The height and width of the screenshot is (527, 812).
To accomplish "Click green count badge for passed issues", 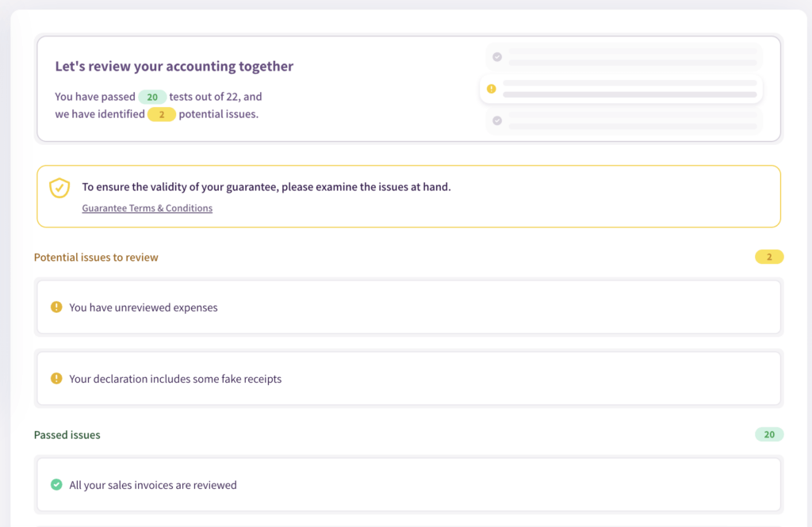I will [x=768, y=434].
